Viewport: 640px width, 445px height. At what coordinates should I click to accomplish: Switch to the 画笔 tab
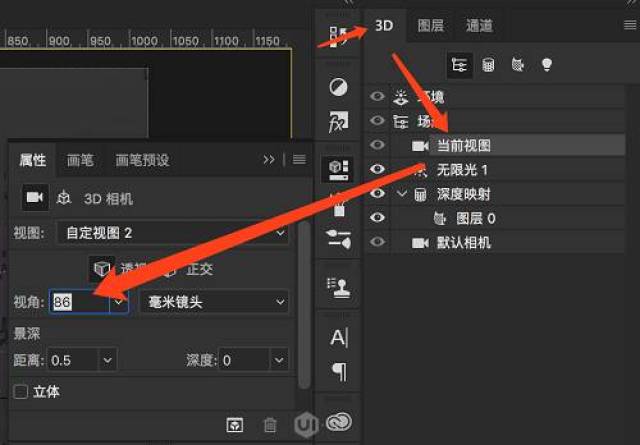tap(80, 160)
